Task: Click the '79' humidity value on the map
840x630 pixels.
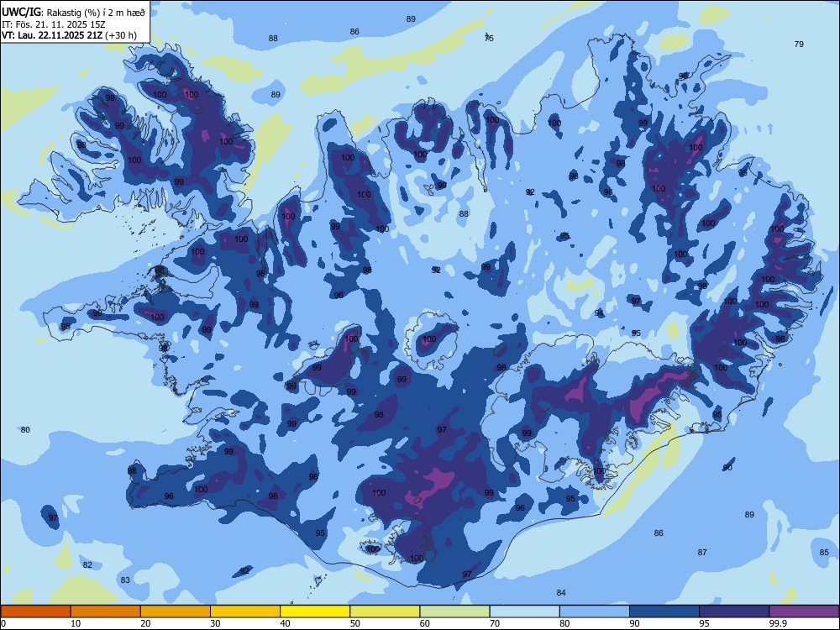Action: (x=799, y=45)
